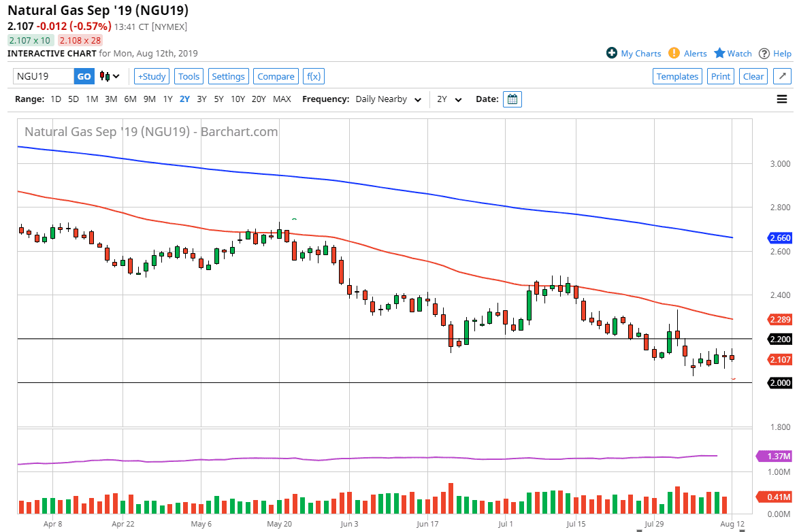Open the date picker calendar icon
This screenshot has width=799, height=532.
(512, 99)
